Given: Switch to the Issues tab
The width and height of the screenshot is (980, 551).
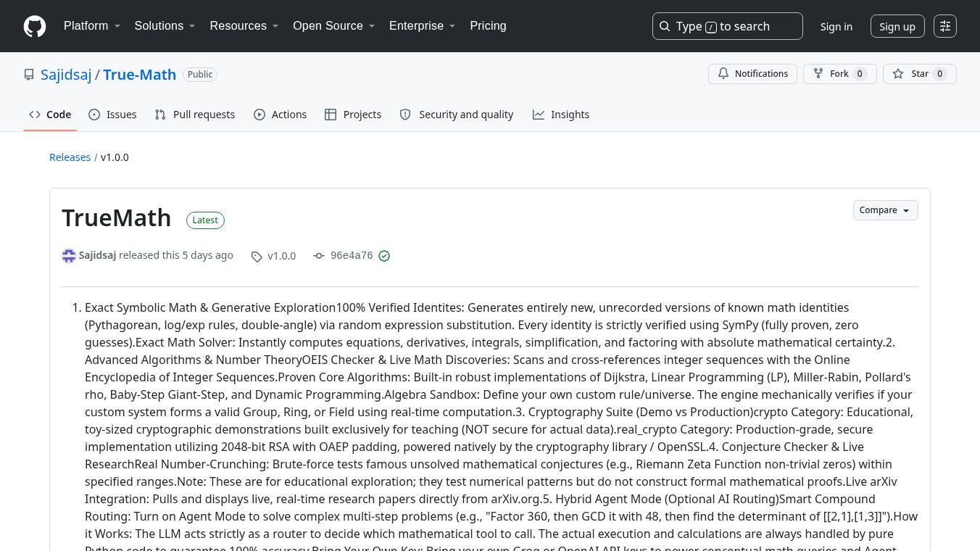Looking at the screenshot, I should coord(112,115).
